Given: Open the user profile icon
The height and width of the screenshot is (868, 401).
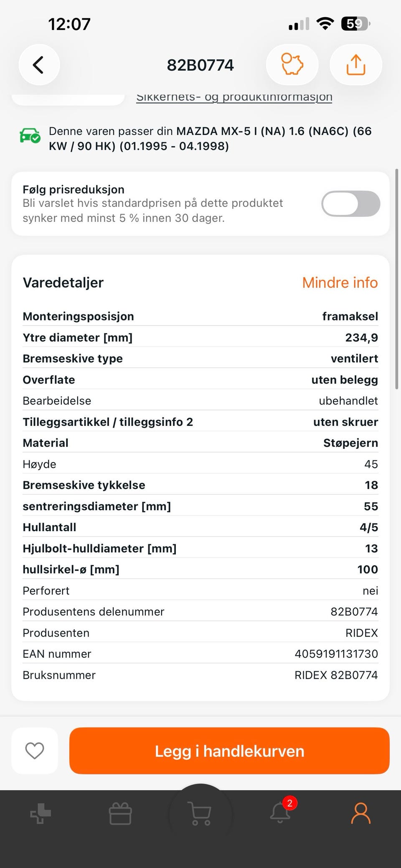Looking at the screenshot, I should pos(361,813).
